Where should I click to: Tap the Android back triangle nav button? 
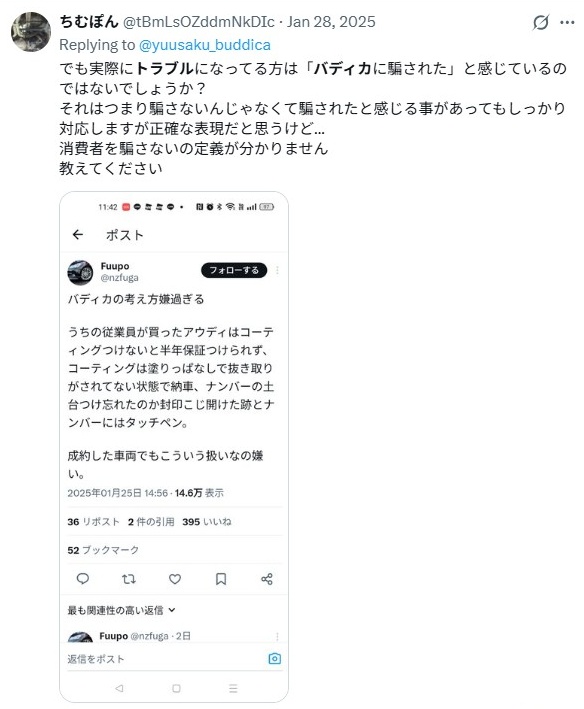(x=119, y=688)
